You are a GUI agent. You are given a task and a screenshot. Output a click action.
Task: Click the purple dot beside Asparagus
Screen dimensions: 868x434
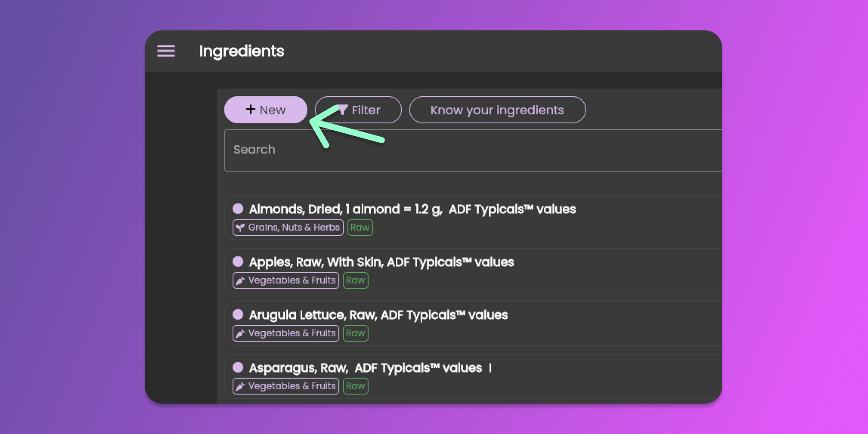click(x=238, y=368)
